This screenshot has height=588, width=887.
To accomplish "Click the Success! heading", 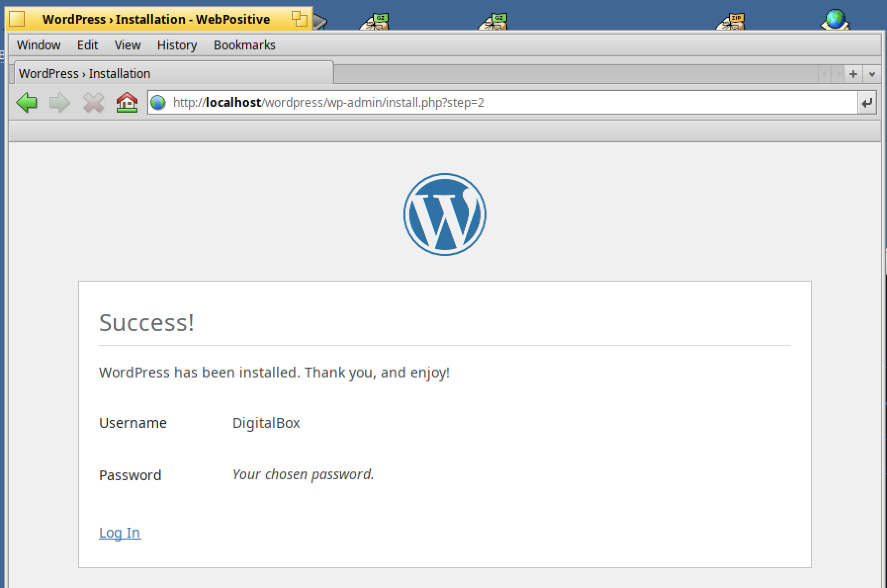I will (x=146, y=323).
